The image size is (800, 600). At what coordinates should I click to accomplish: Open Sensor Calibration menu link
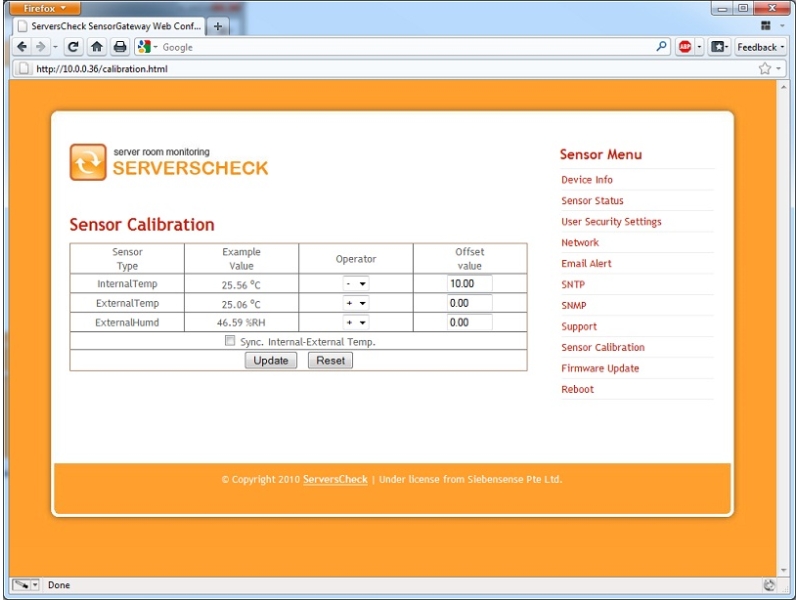603,347
